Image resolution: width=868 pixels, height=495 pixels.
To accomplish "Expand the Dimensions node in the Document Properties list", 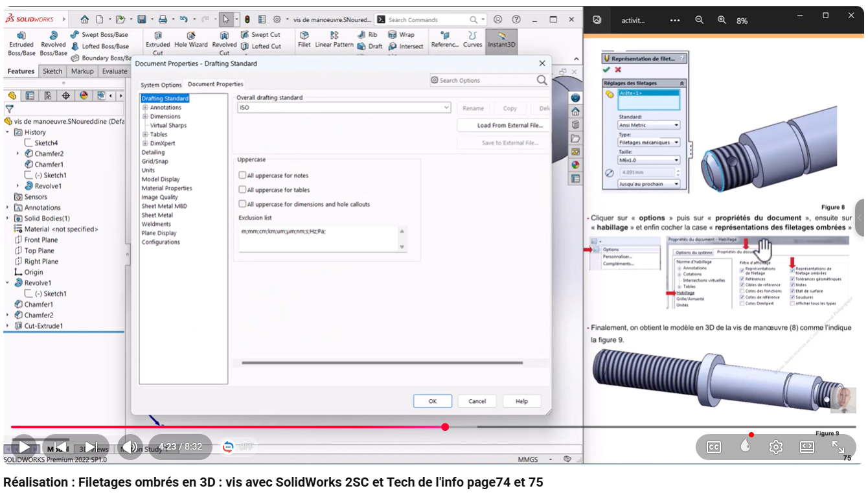I will 145,117.
